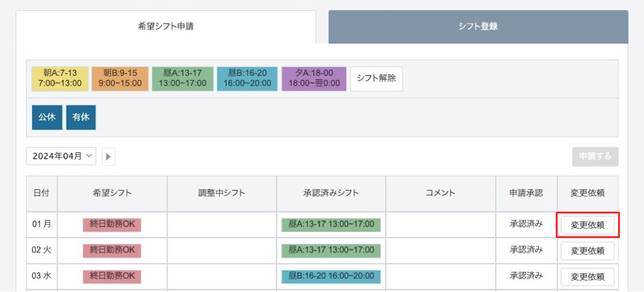Click 変更依頼 for the 03 水 row
The height and width of the screenshot is (292, 644).
coord(588,277)
